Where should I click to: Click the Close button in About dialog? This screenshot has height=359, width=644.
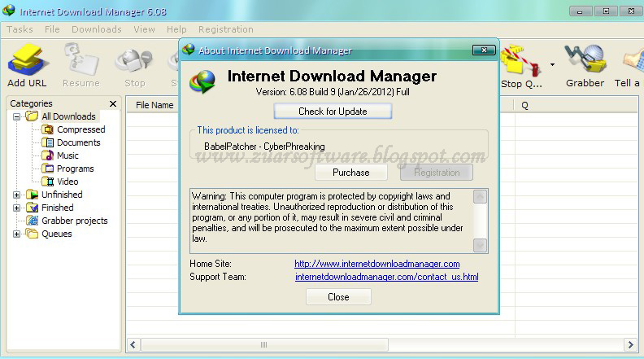click(x=338, y=297)
